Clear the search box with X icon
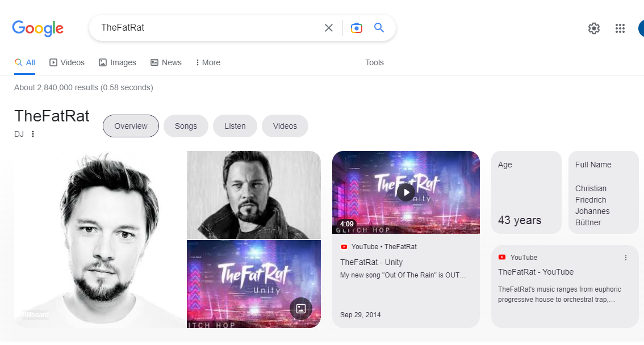This screenshot has height=345, width=644. click(x=329, y=28)
